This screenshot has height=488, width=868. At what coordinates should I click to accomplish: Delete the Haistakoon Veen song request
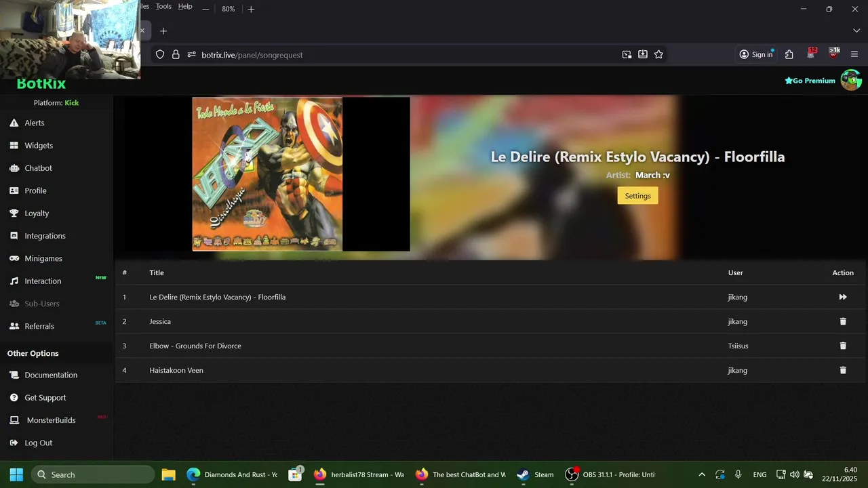coord(843,370)
